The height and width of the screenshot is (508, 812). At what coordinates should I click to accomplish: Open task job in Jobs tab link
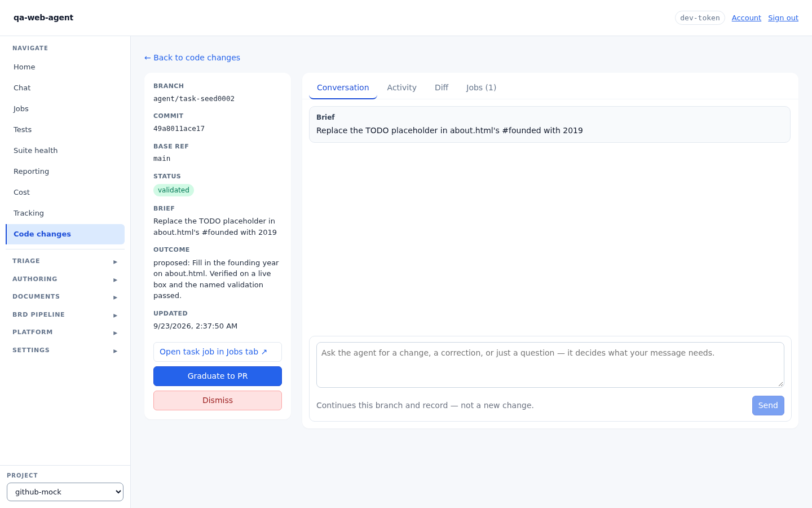pos(218,352)
